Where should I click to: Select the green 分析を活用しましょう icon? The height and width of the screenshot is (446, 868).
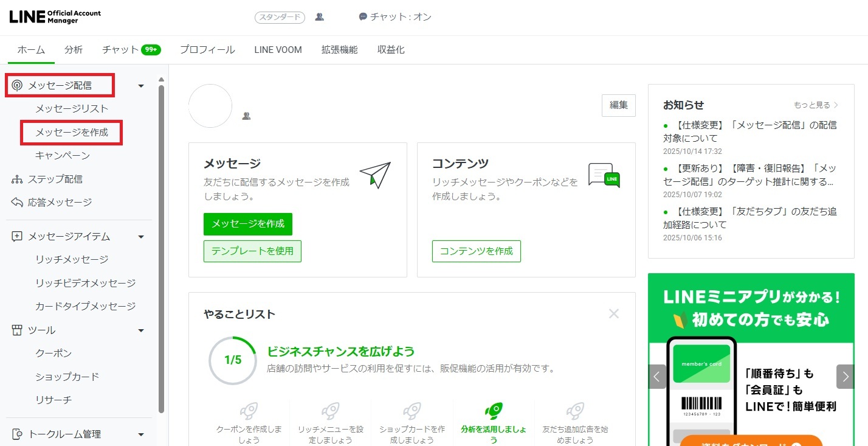[494, 410]
